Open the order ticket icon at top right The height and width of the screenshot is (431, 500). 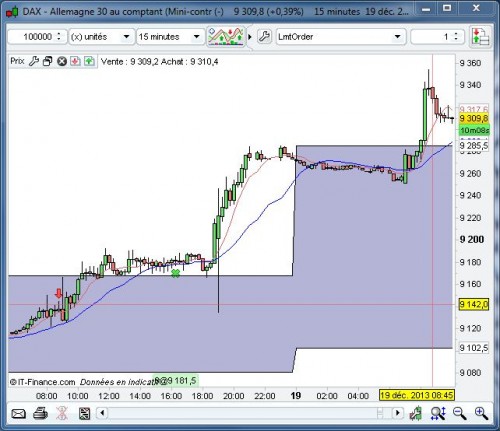click(x=480, y=36)
